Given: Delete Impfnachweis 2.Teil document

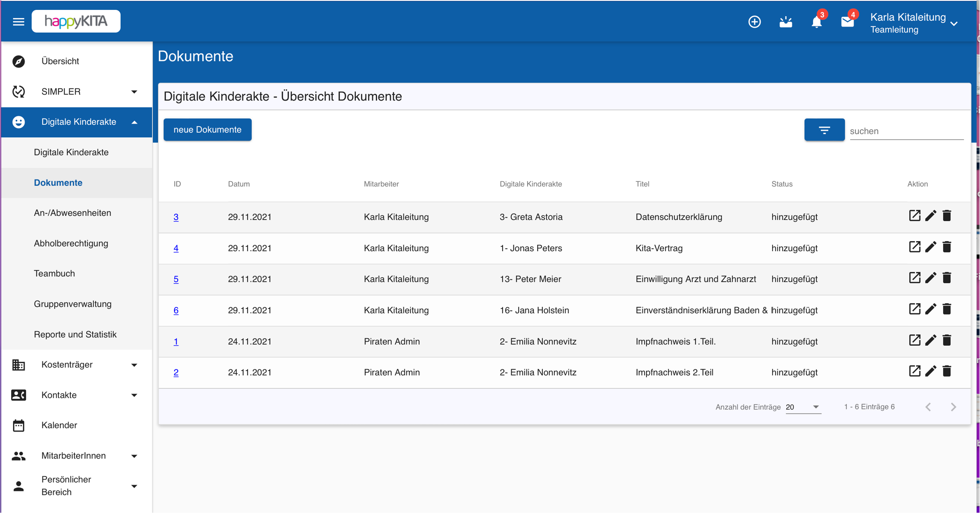Looking at the screenshot, I should pos(947,371).
